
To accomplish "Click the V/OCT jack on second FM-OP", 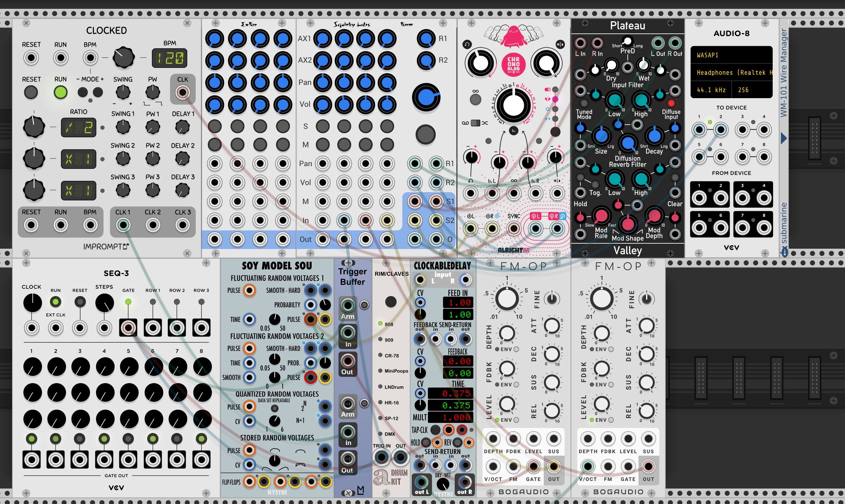I will point(587,467).
